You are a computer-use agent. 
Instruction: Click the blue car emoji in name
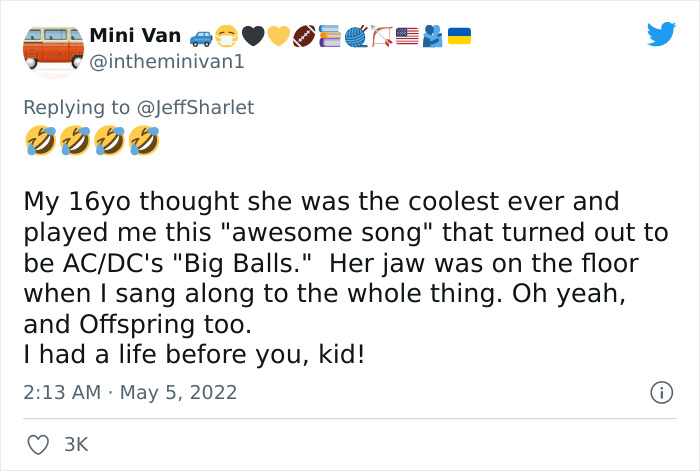pos(200,37)
